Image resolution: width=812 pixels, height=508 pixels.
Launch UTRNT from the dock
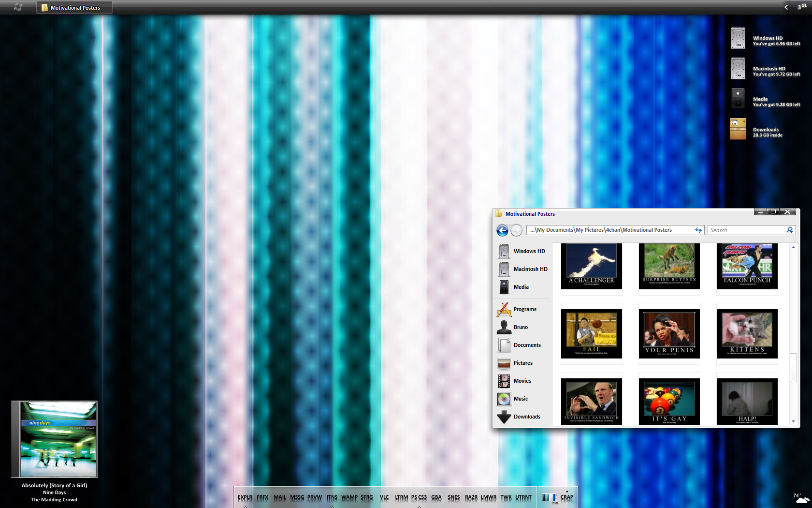tap(523, 497)
